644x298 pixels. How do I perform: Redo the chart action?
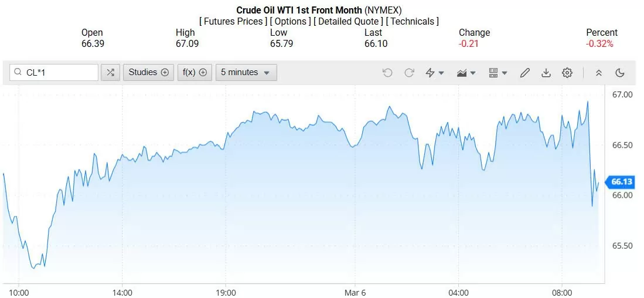pyautogui.click(x=410, y=73)
